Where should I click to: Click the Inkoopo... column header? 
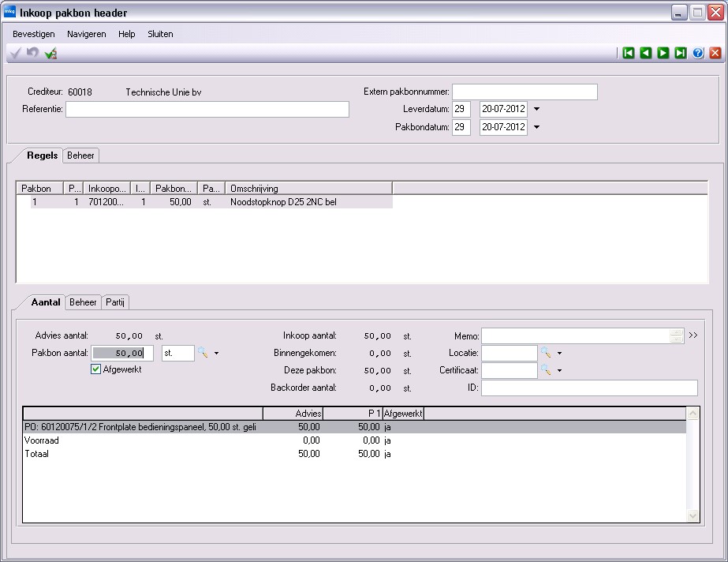click(x=106, y=188)
